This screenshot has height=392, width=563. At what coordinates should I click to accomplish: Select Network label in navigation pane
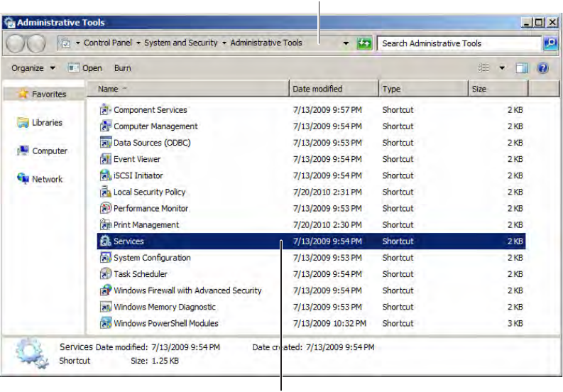(x=47, y=179)
